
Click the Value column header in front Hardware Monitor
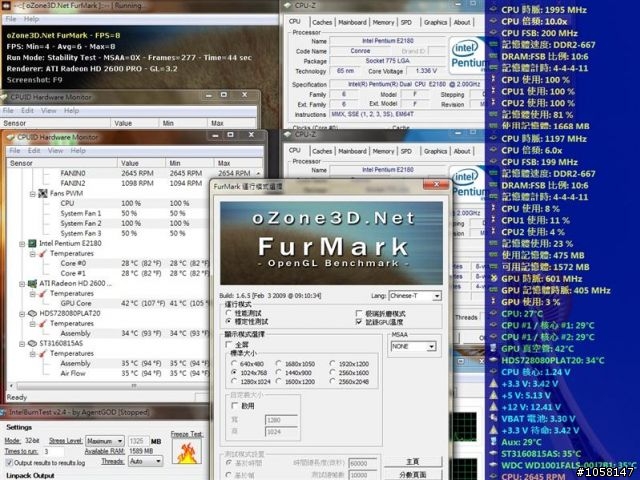pos(141,163)
